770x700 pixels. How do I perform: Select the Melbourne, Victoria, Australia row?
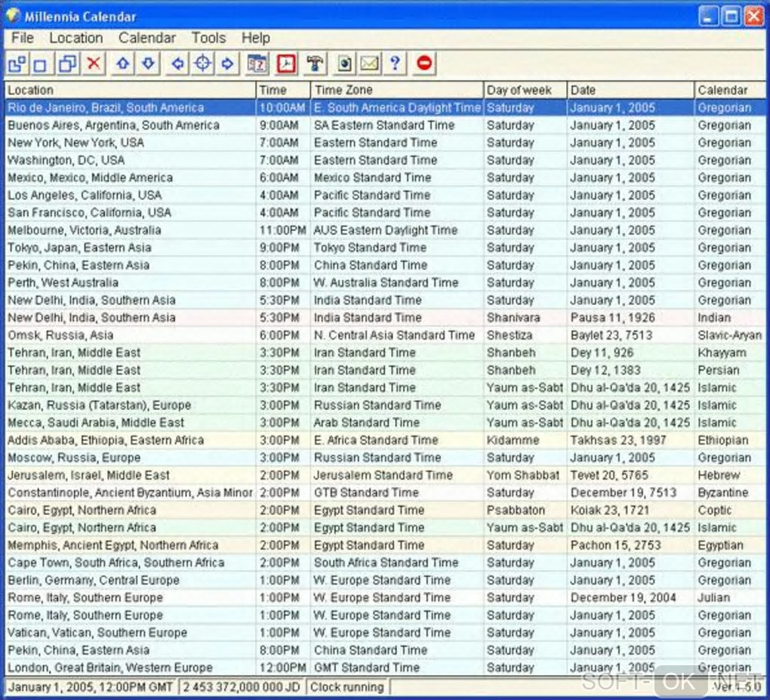pos(385,230)
